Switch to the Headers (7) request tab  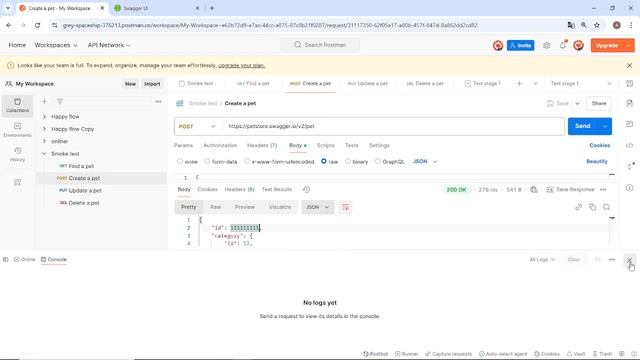click(262, 145)
